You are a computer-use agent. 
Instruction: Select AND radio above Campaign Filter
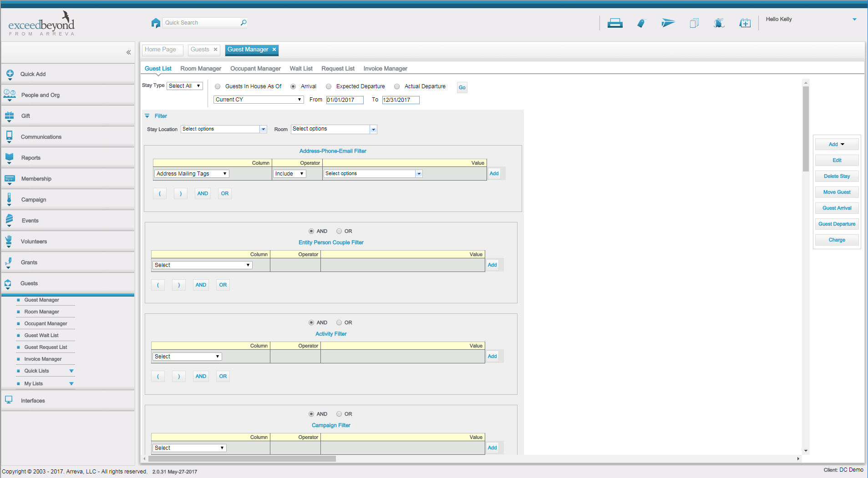pyautogui.click(x=311, y=414)
